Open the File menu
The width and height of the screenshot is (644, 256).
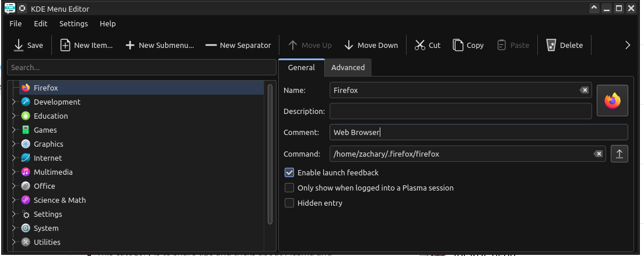point(16,23)
